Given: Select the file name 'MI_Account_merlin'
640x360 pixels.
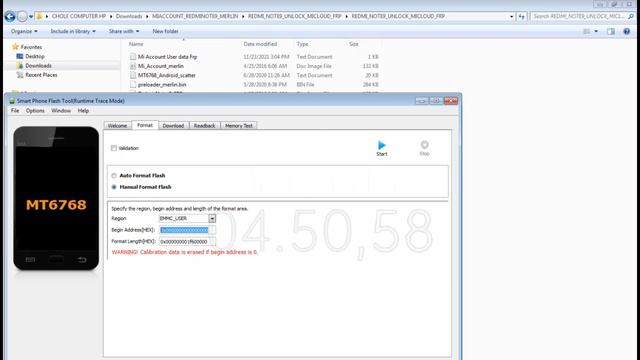Looking at the screenshot, I should point(161,66).
